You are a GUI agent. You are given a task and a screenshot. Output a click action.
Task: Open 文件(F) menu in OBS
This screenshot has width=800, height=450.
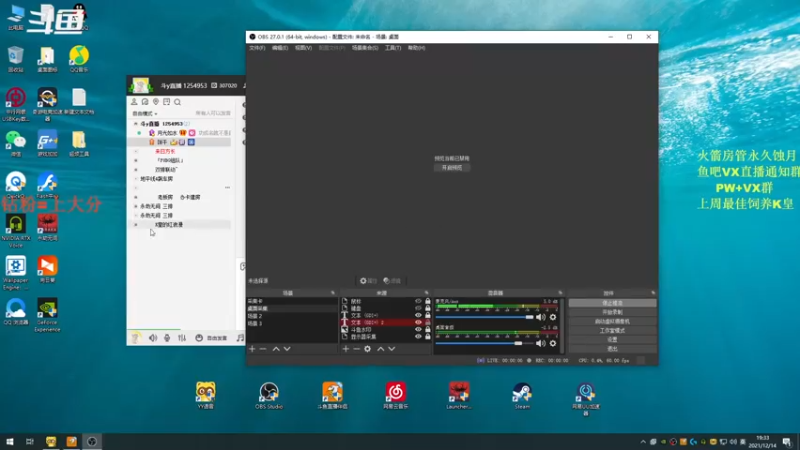click(x=257, y=47)
